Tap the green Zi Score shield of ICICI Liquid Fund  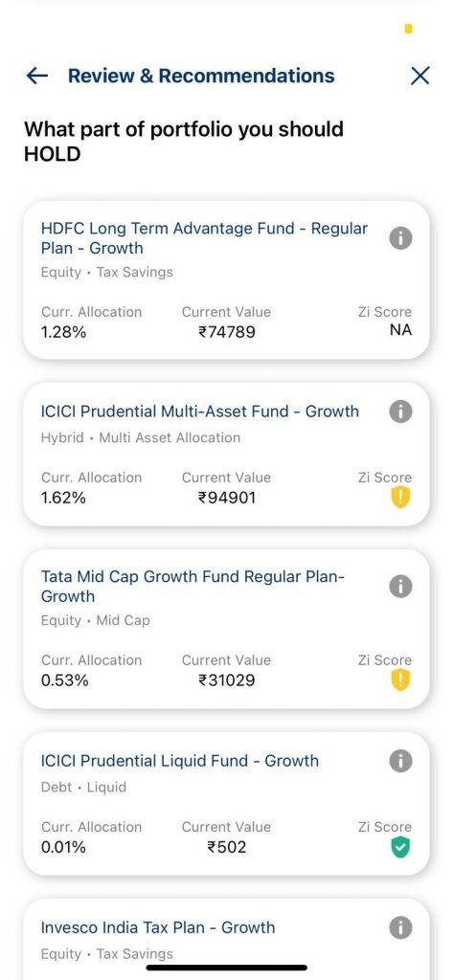tap(400, 848)
